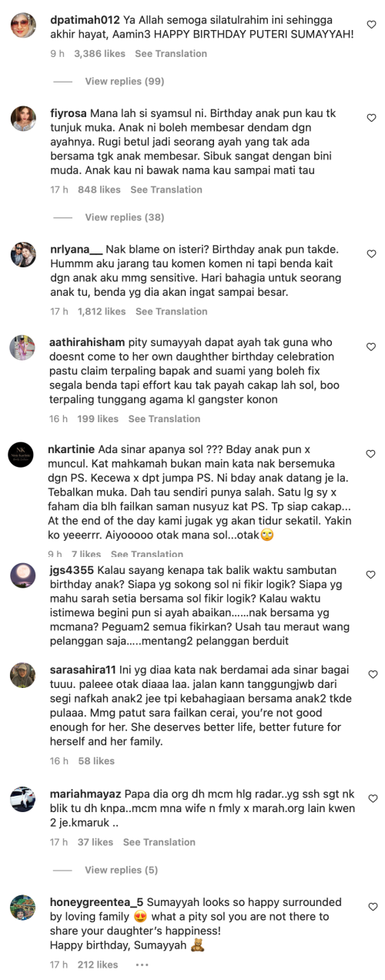This screenshot has height=980, width=385.
Task: Like nkartinie's comment via heart icon
Action: (x=371, y=454)
